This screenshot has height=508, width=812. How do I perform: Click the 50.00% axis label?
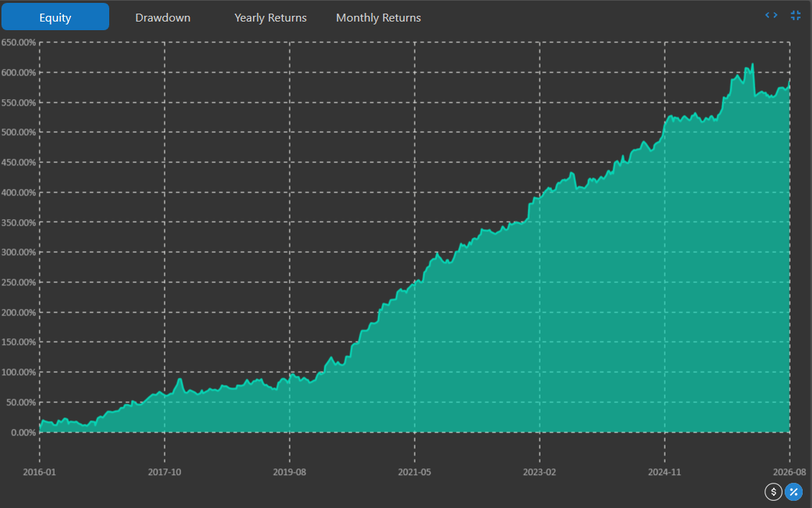[x=22, y=402]
